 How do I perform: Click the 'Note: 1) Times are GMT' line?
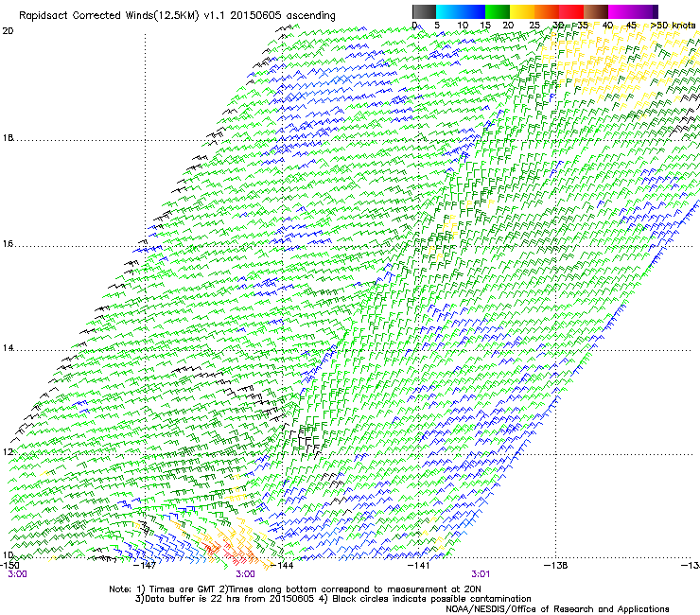click(x=294, y=589)
